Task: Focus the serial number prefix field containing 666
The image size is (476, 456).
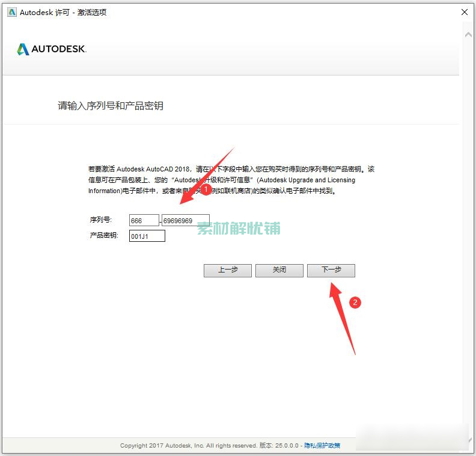Action: pyautogui.click(x=144, y=220)
